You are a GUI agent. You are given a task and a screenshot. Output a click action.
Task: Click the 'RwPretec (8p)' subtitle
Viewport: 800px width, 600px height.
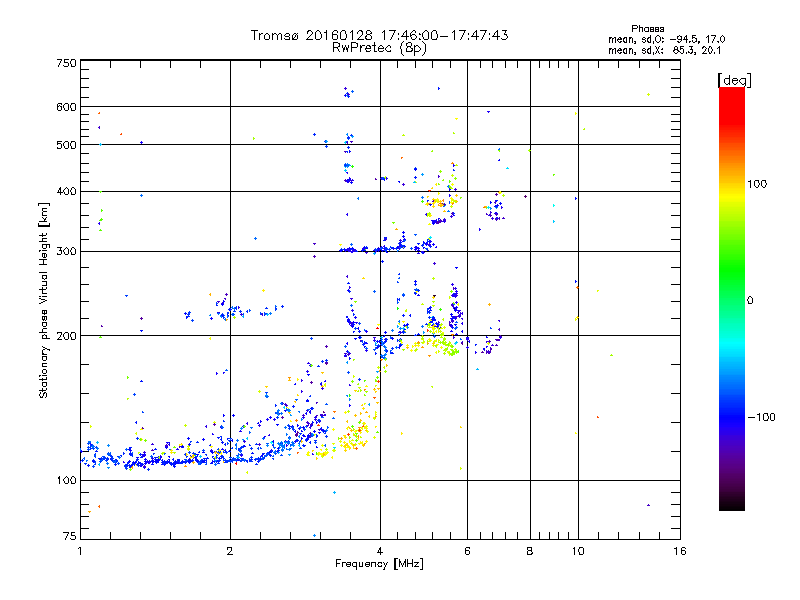point(379,48)
